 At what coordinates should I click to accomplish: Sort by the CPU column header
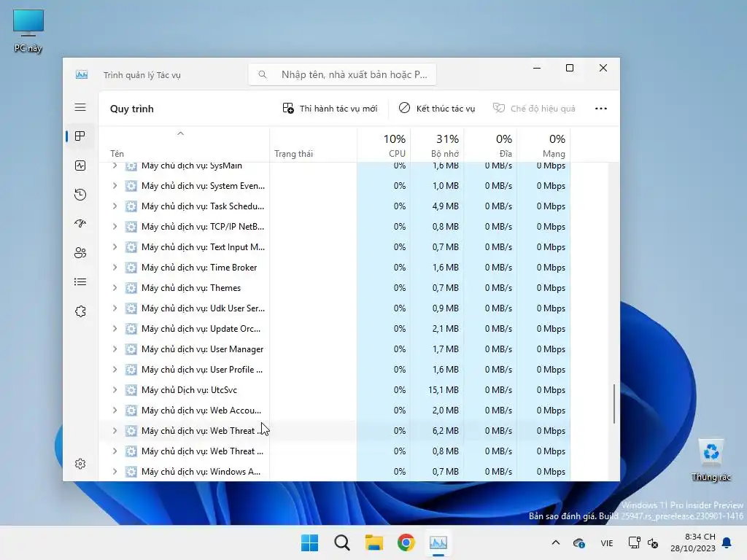384,144
